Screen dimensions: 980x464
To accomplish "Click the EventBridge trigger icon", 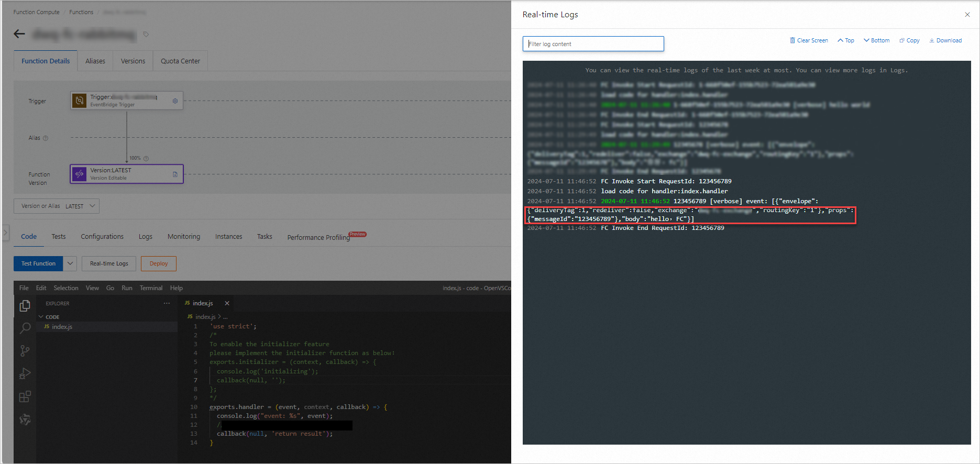I will click(x=79, y=101).
